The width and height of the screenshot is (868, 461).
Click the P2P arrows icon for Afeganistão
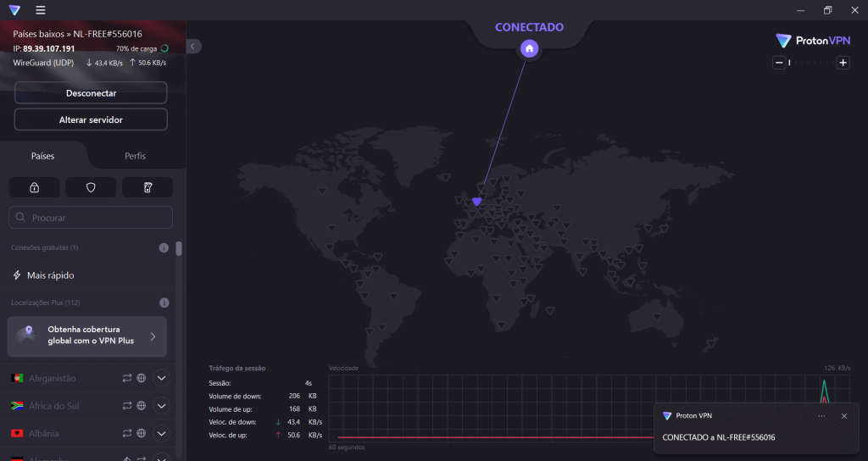pos(127,378)
